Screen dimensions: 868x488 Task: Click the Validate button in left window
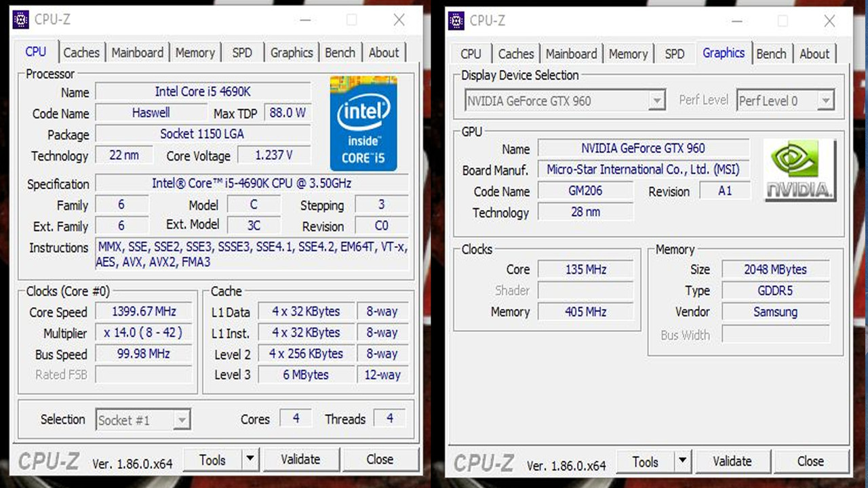[302, 459]
